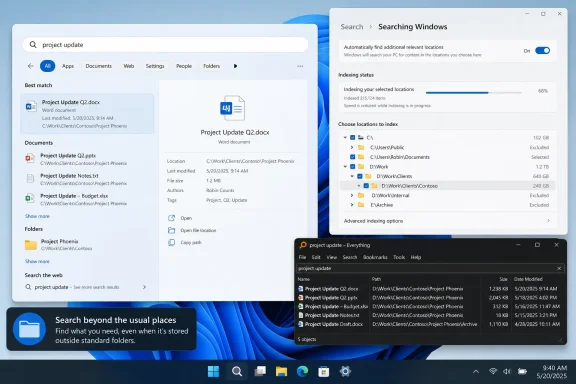Open the File menu in Everything
The width and height of the screenshot is (576, 384).
click(302, 257)
